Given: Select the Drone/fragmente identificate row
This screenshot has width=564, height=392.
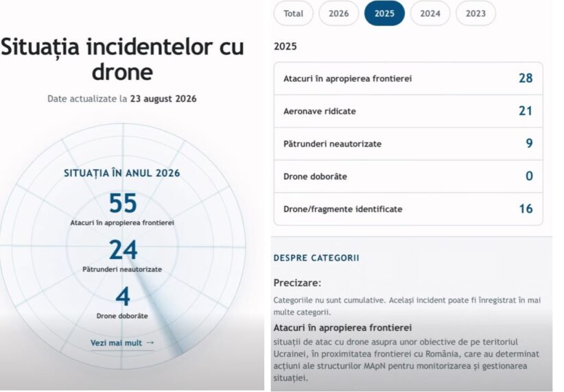Looking at the screenshot, I should pyautogui.click(x=408, y=209).
